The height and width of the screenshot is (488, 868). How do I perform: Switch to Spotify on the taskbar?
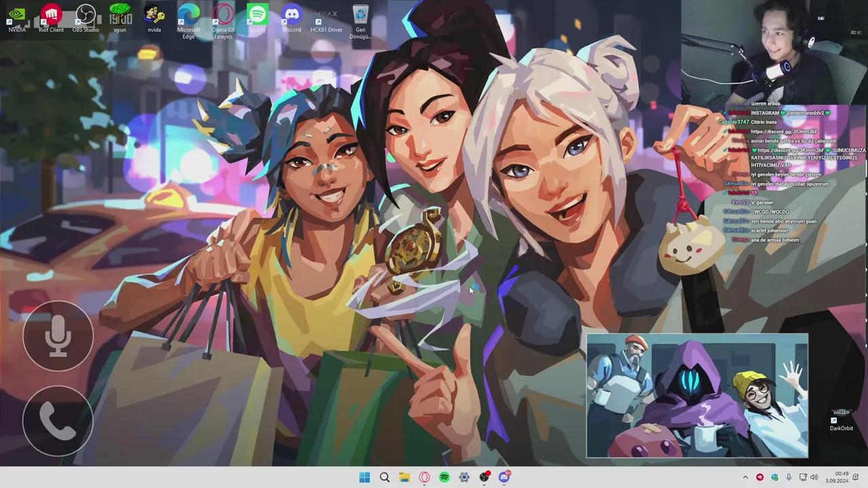(x=444, y=477)
